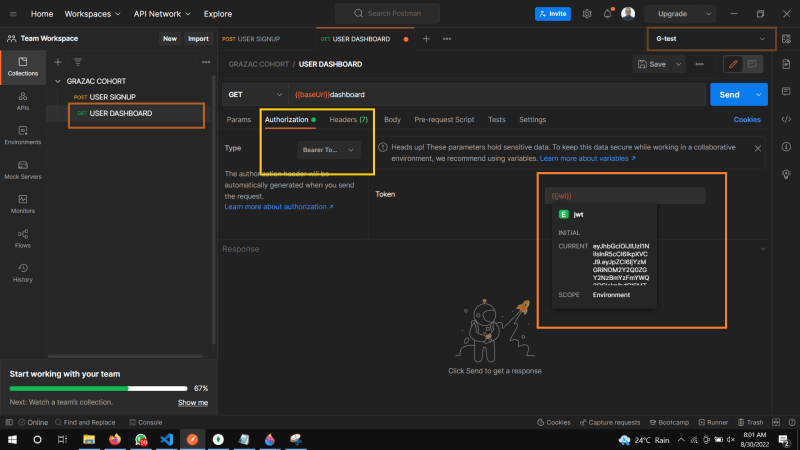
Task: Open the APIs sidebar section
Action: click(x=22, y=101)
